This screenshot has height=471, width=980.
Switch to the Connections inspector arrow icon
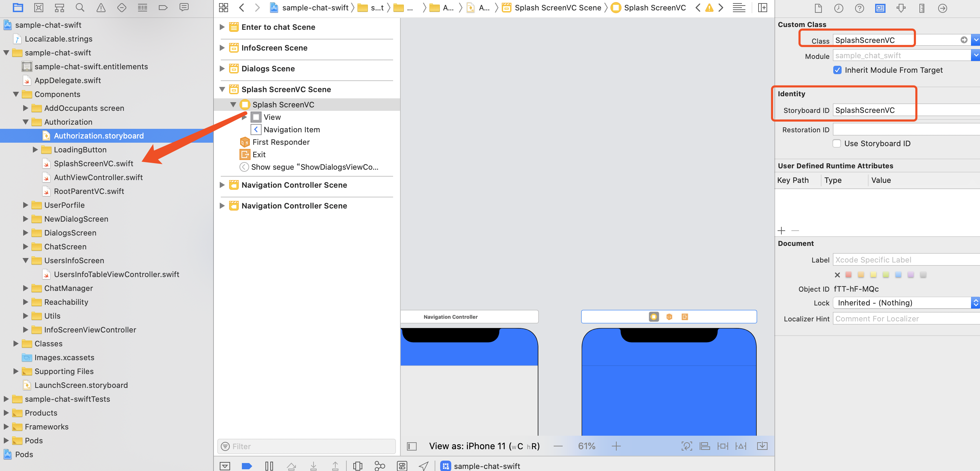pos(942,8)
